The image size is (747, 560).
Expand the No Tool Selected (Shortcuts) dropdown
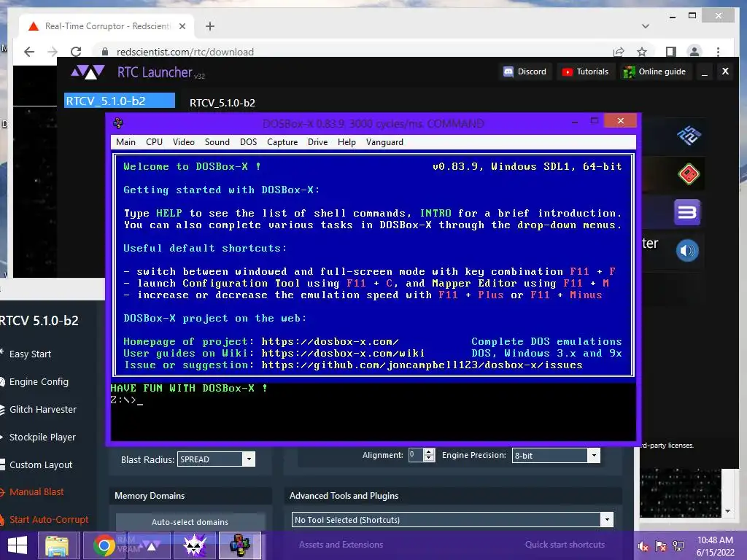[x=606, y=519]
